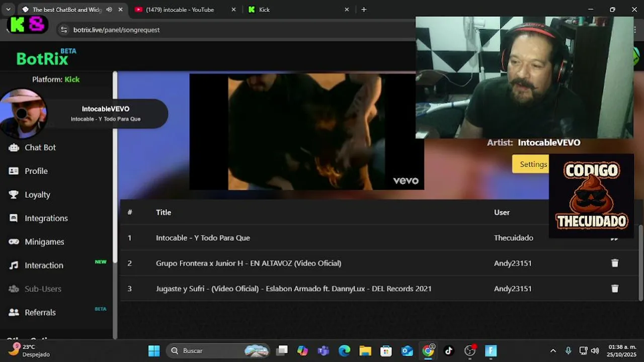Screen dimensions: 644x362
Task: Open Microsoft Store from the taskbar
Action: point(386,350)
